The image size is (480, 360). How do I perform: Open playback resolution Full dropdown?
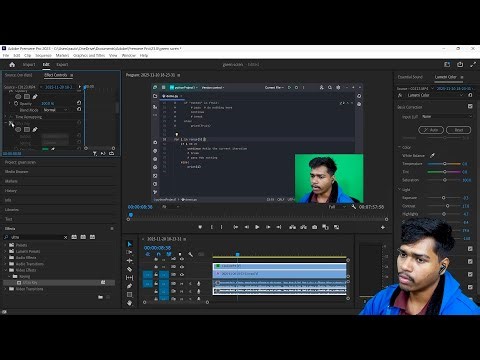point(337,207)
